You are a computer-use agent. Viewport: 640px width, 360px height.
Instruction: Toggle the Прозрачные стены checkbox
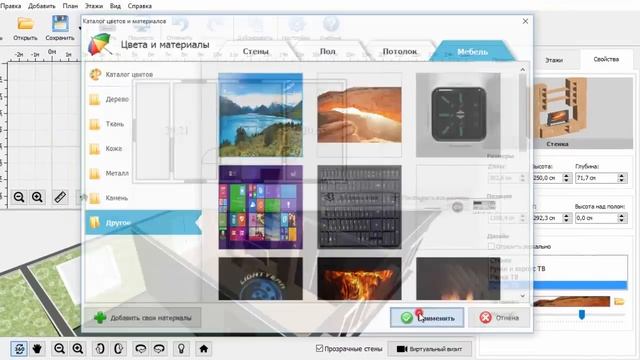(320, 349)
